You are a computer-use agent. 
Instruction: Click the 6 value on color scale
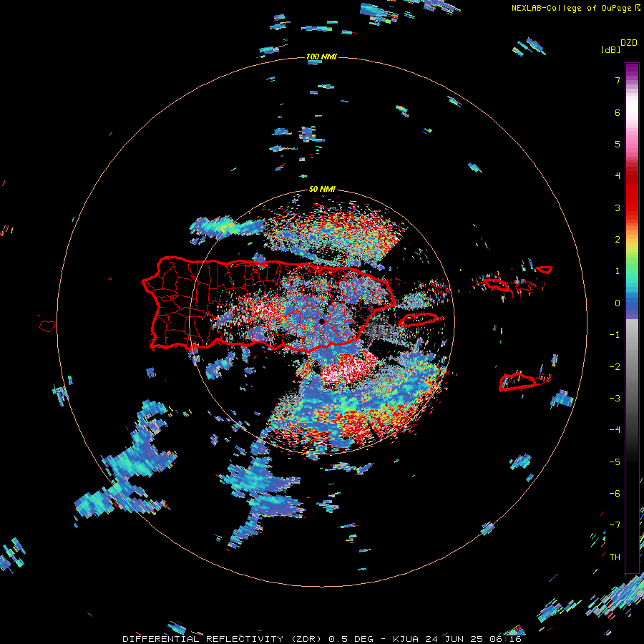click(618, 112)
